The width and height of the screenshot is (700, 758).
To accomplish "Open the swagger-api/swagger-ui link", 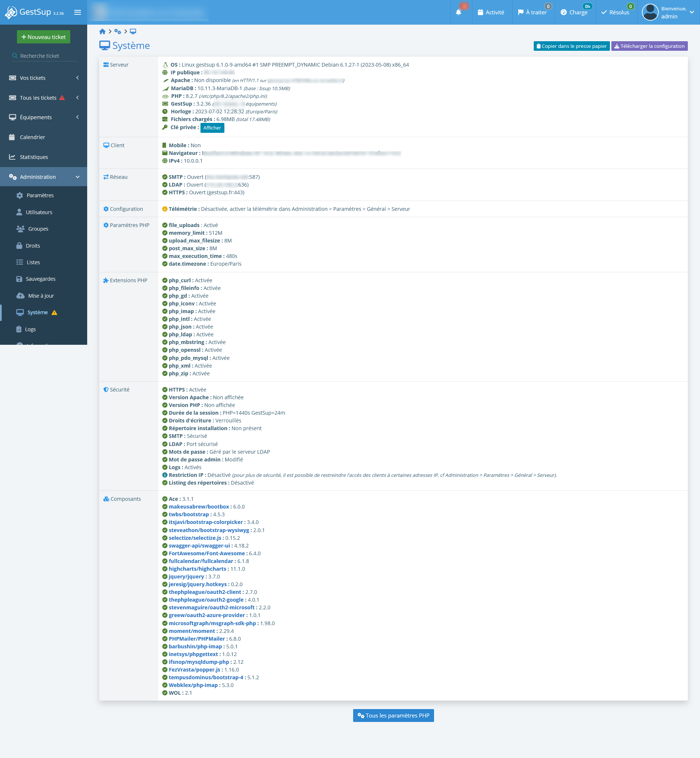I will point(199,545).
